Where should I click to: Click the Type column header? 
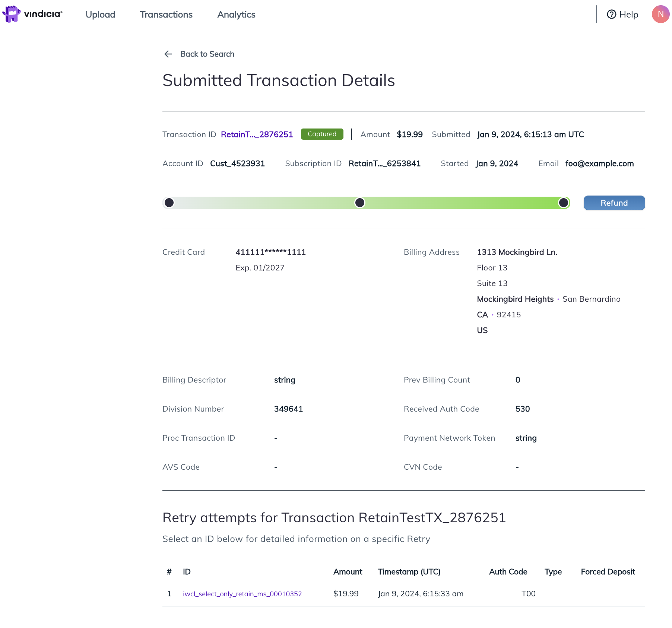553,572
